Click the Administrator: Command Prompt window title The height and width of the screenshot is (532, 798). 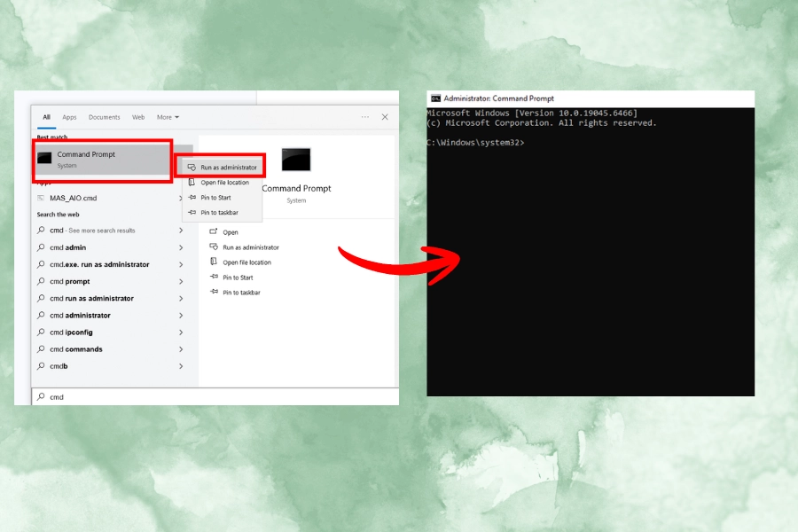tap(498, 98)
